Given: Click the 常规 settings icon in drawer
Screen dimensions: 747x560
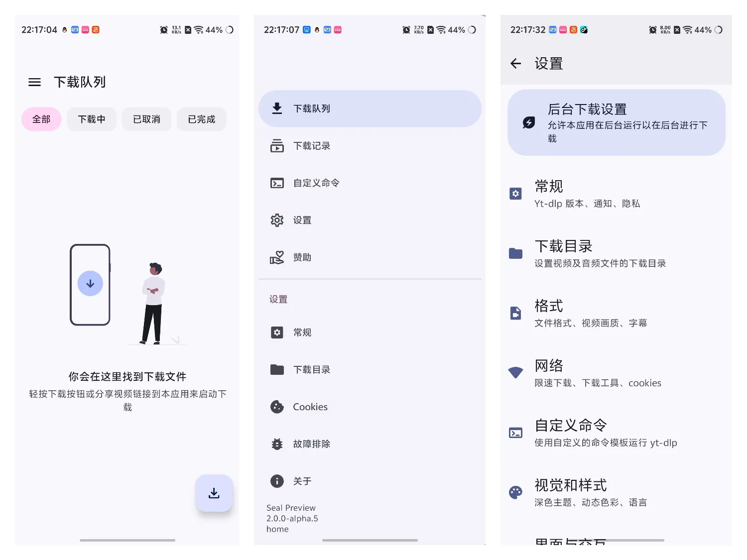Looking at the screenshot, I should [x=277, y=333].
